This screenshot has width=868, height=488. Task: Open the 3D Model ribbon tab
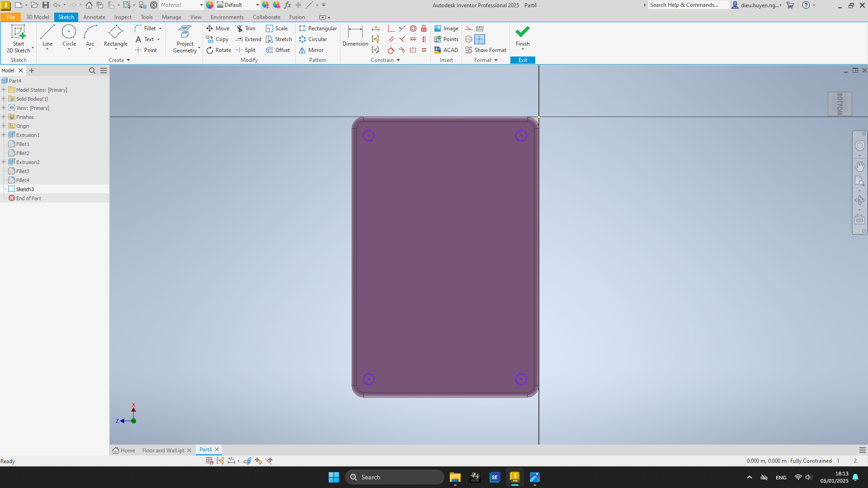click(x=38, y=17)
